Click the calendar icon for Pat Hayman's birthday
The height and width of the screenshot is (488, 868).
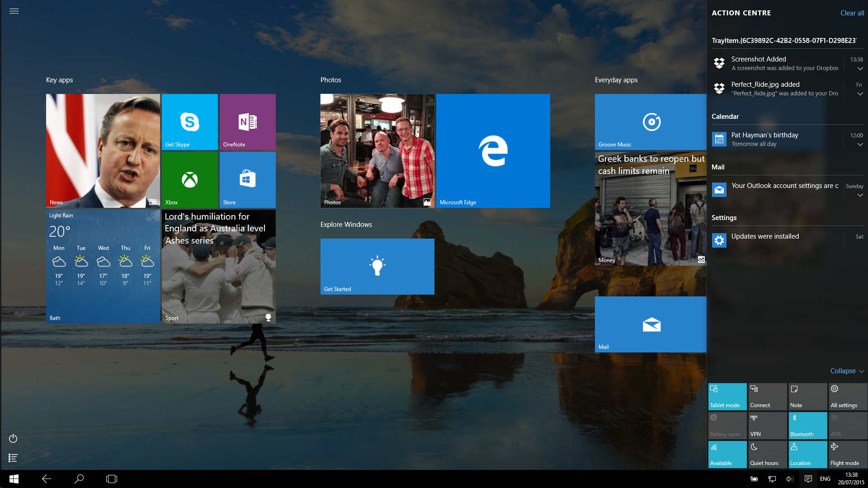pyautogui.click(x=719, y=139)
